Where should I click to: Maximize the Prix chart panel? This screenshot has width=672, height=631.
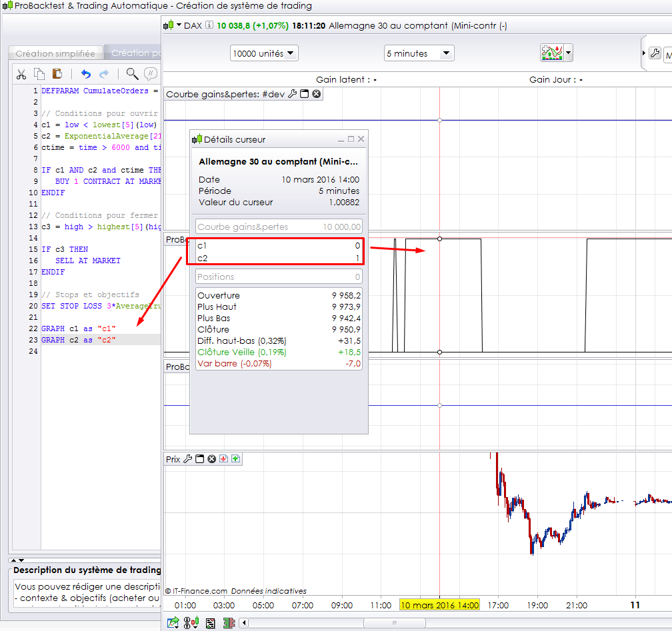pyautogui.click(x=200, y=459)
